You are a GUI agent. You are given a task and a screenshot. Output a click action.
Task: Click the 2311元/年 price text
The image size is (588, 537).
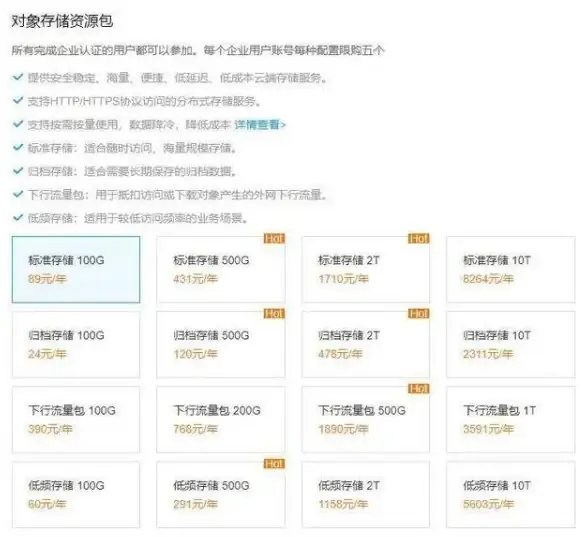pyautogui.click(x=488, y=354)
